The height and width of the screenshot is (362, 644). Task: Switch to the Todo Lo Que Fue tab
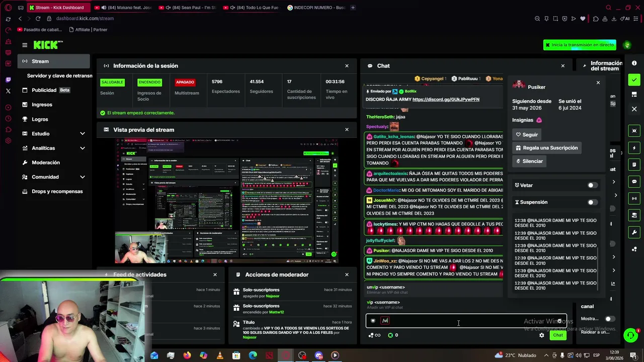(251, 8)
